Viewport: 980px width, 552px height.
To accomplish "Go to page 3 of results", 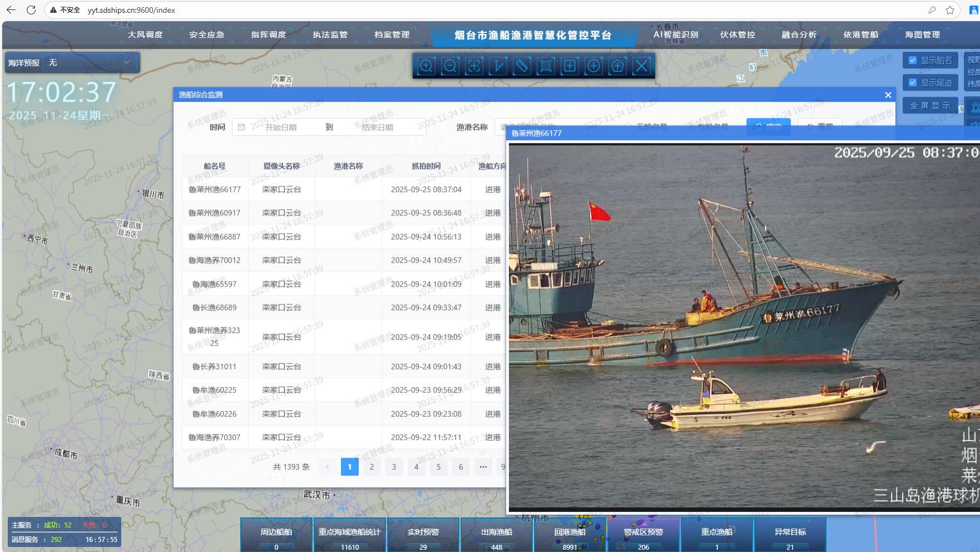I will tap(394, 467).
